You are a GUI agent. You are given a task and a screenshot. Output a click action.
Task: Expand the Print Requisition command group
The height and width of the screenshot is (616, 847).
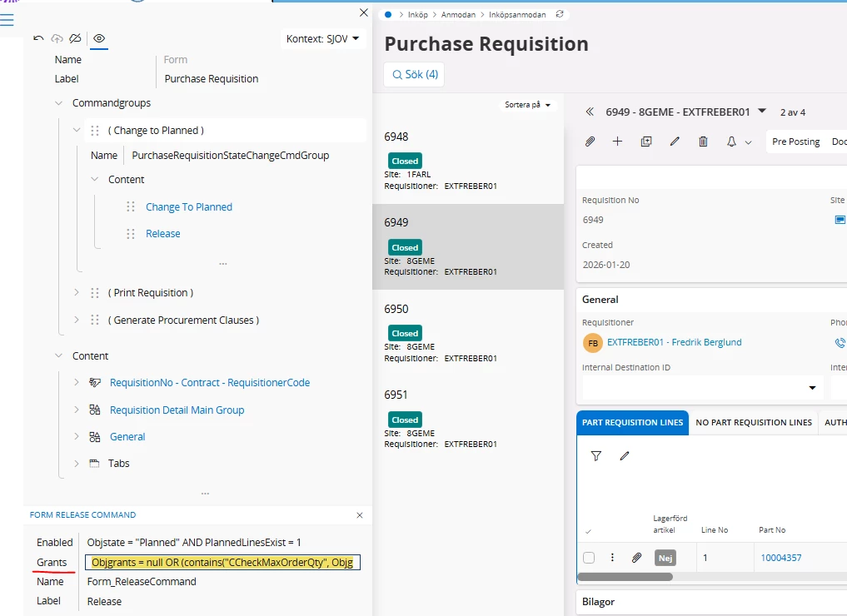(x=77, y=293)
